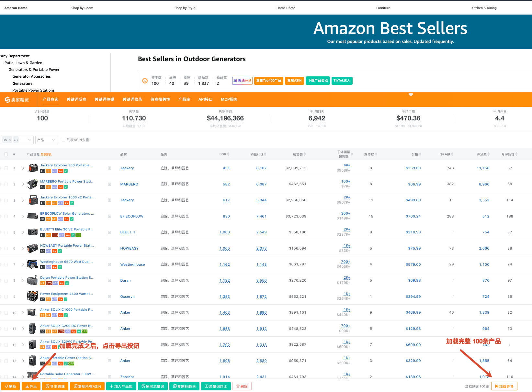Viewport: 532px width, 392px height.
Task: Click the detail icon in the Daran row
Action: pyautogui.click(x=109, y=281)
